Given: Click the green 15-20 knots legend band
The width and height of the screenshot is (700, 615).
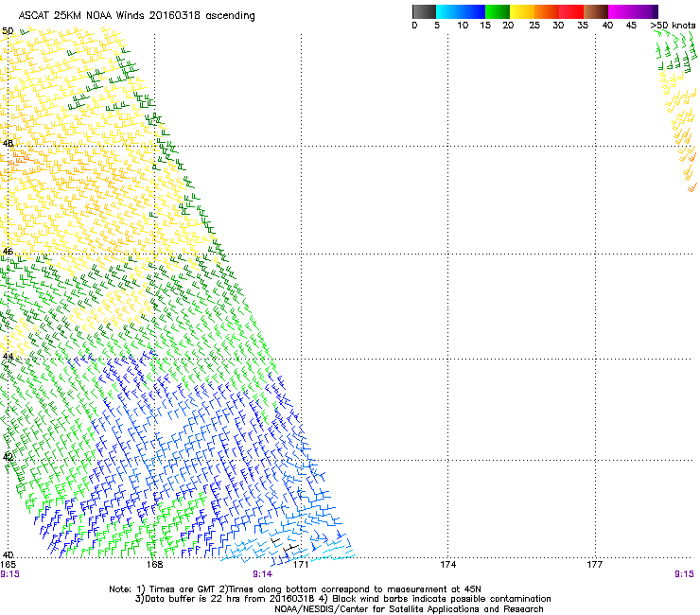Looking at the screenshot, I should (x=498, y=11).
